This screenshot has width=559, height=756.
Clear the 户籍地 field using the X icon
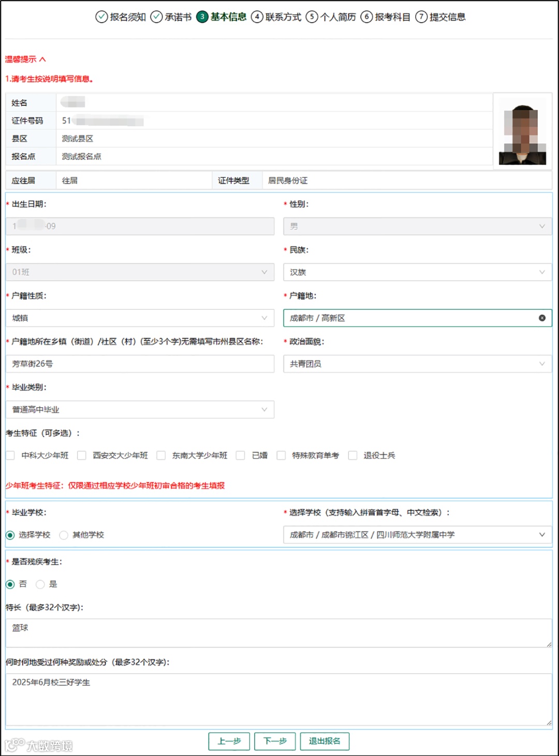point(542,318)
